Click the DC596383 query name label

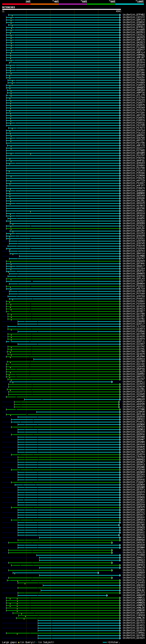(8, 7)
